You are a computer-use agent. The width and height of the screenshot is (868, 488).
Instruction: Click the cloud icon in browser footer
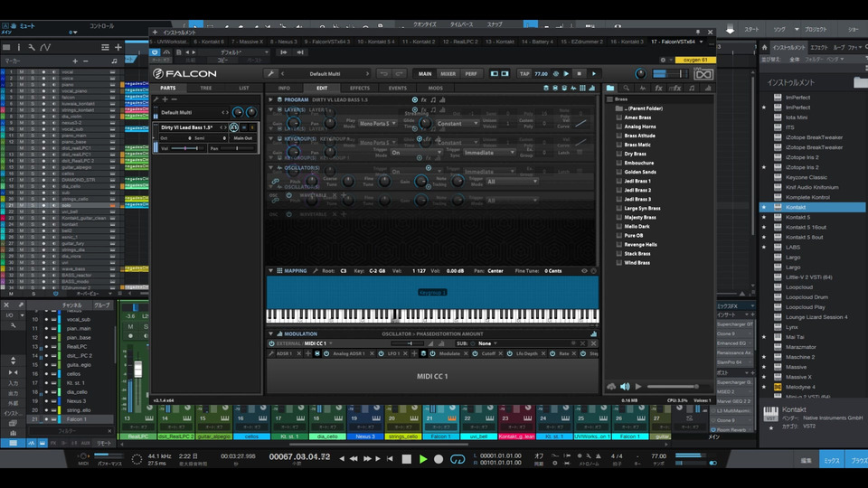tap(611, 387)
